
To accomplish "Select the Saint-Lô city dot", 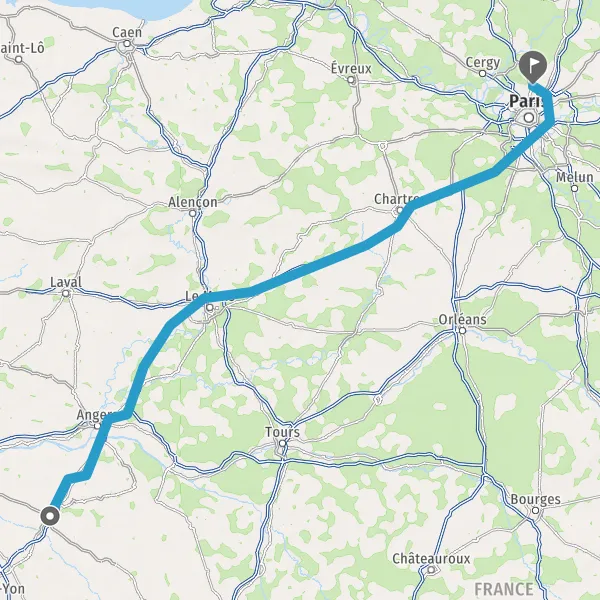I will 19,59.
